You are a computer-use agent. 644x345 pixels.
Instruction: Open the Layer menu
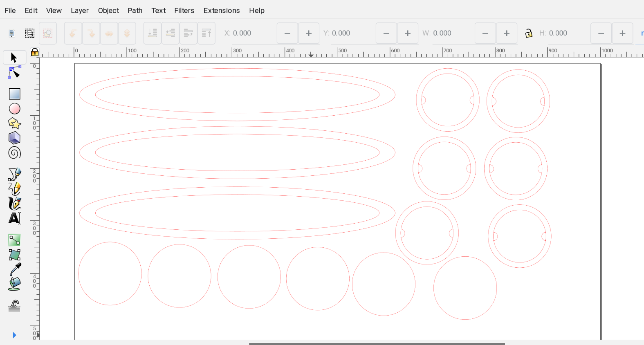80,11
